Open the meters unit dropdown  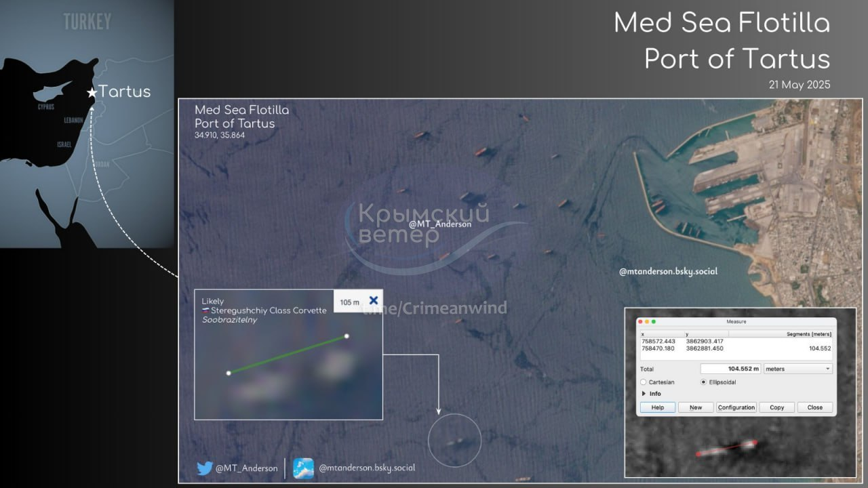click(x=797, y=369)
